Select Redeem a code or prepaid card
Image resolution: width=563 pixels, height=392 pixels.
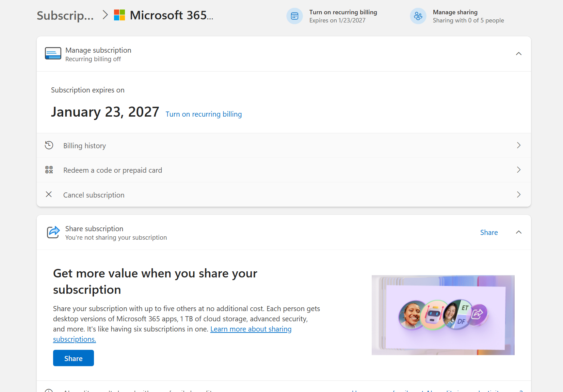coord(113,170)
